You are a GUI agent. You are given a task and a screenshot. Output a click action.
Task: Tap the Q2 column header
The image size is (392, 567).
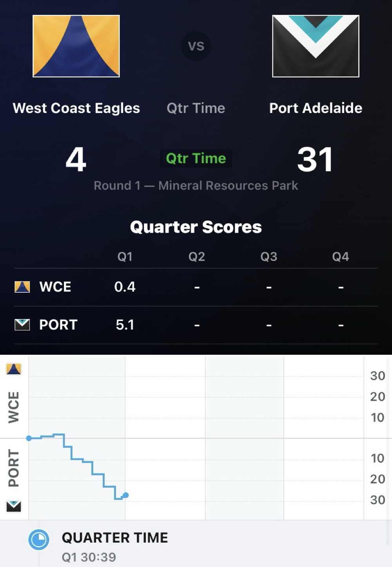(x=197, y=257)
